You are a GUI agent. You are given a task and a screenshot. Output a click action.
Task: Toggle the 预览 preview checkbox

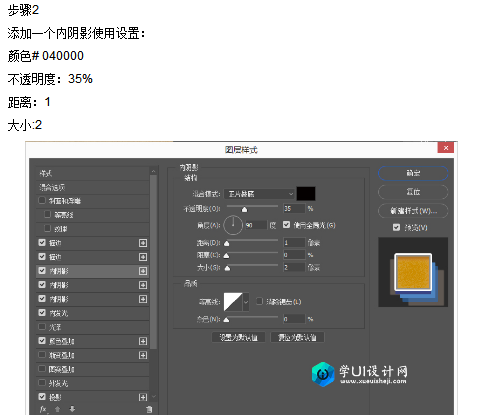[x=396, y=228]
